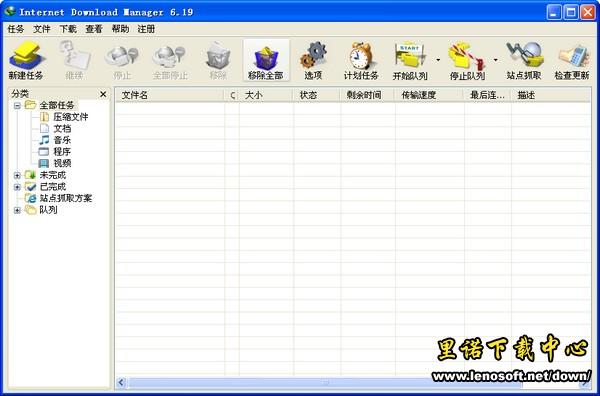Viewport: 600px width, 396px height.
Task: Expand the 未完成 tree node
Action: pos(17,175)
